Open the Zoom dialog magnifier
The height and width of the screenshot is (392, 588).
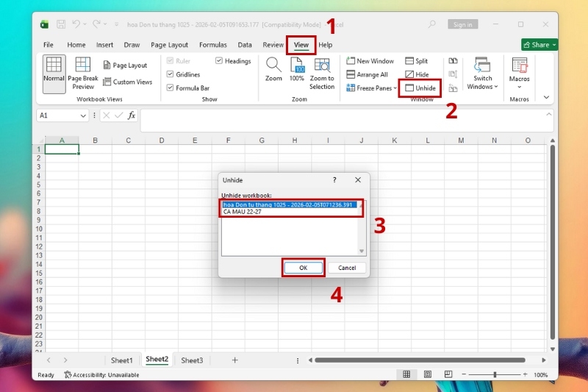pyautogui.click(x=273, y=69)
